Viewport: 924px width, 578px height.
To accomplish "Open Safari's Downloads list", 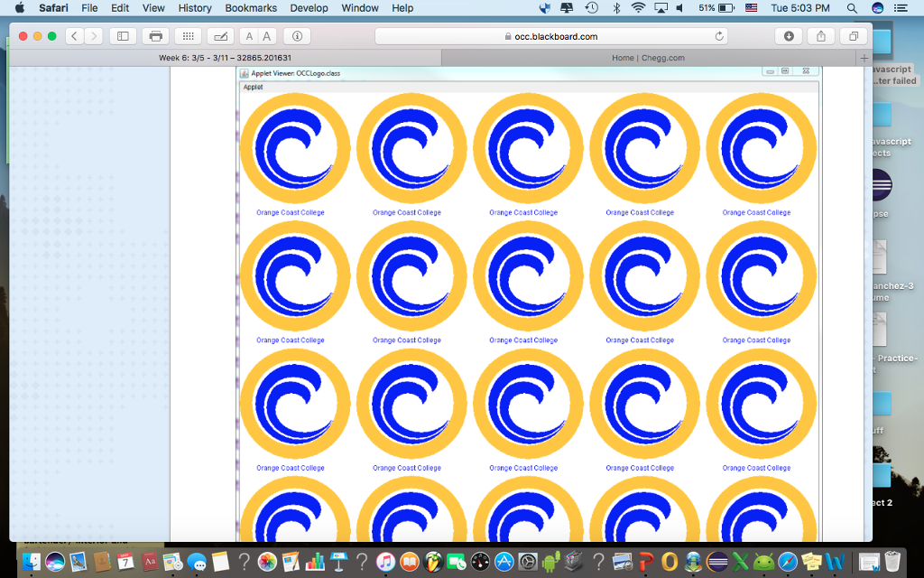I will pyautogui.click(x=789, y=37).
